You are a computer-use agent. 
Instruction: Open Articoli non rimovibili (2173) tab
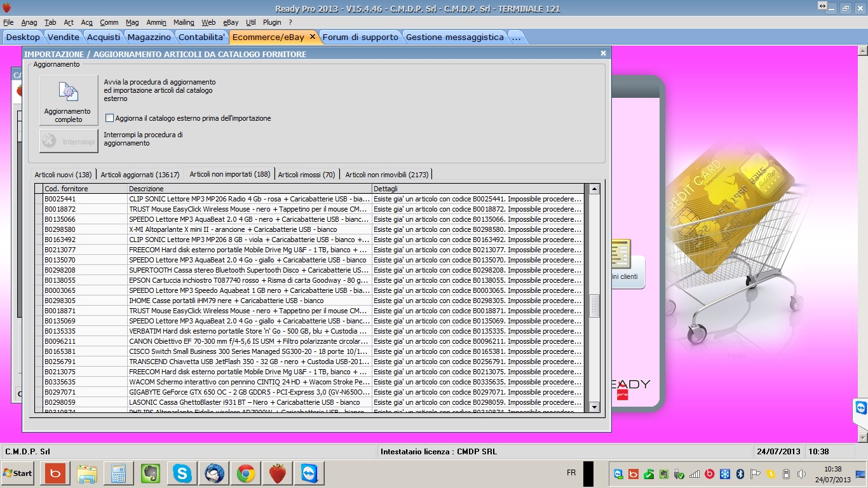[387, 175]
